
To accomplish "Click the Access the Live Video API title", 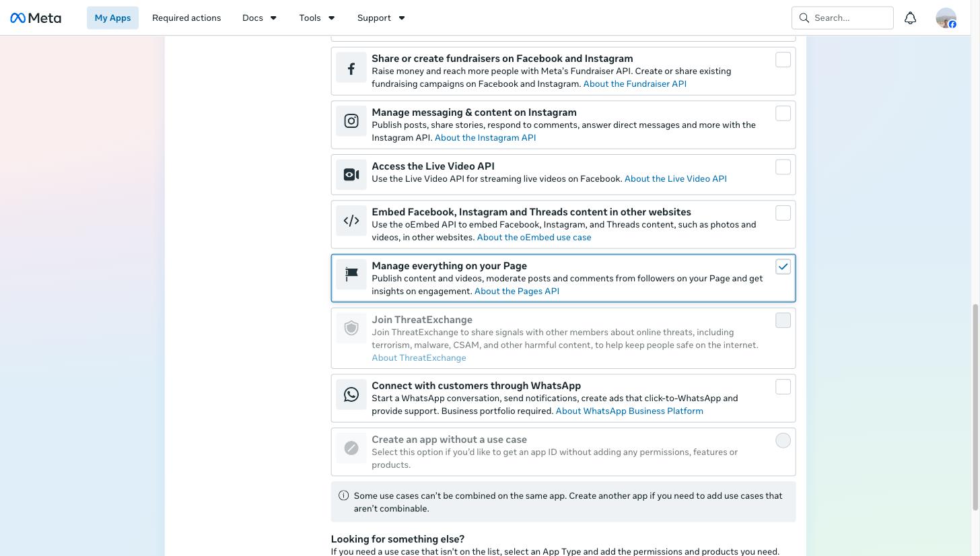I will (433, 166).
